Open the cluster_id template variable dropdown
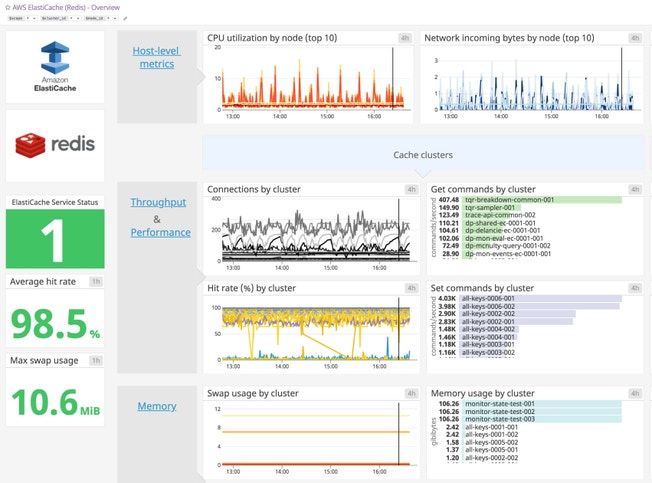 click(60, 18)
